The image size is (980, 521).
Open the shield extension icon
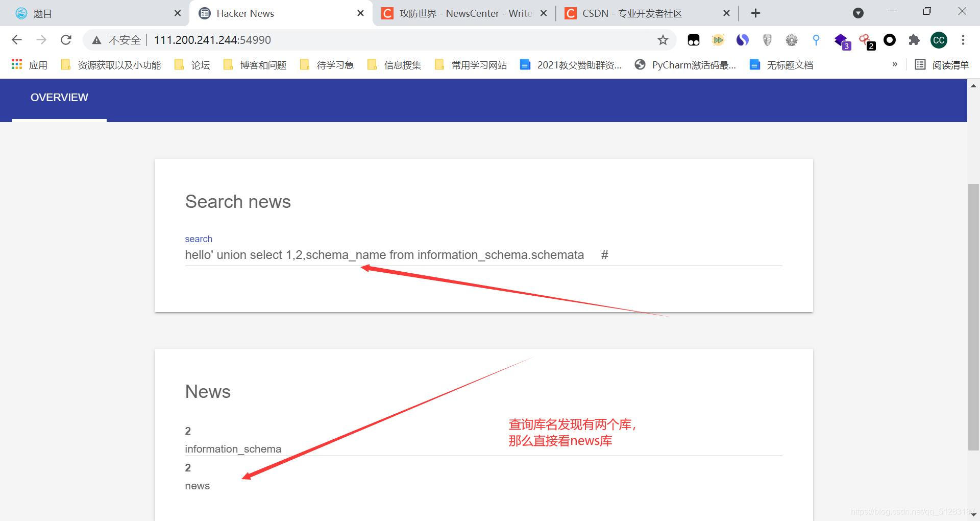point(767,40)
